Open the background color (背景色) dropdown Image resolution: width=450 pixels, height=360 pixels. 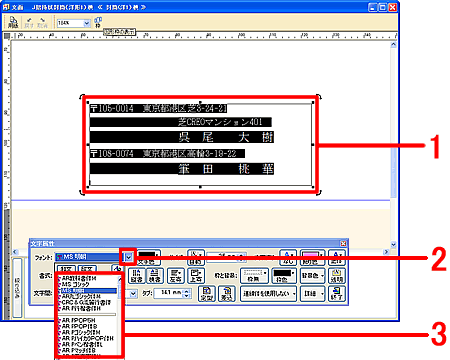(312, 276)
